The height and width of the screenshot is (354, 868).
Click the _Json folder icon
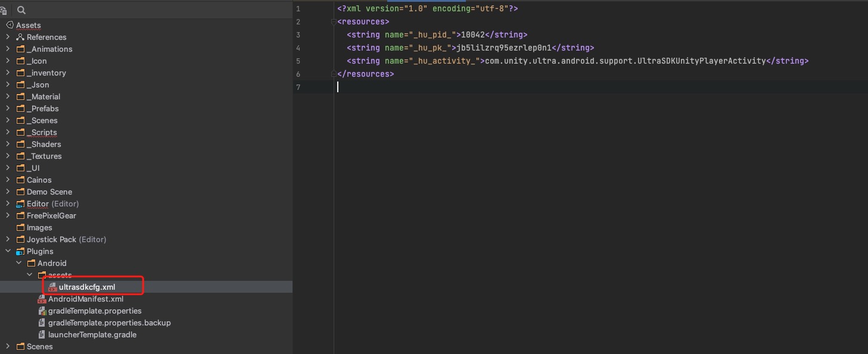(x=20, y=84)
